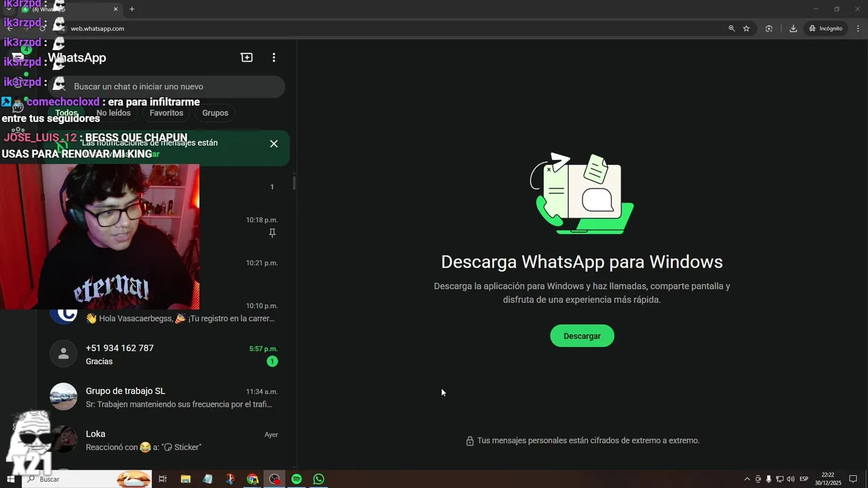Open the WhatsApp three-dot menu
This screenshot has width=868, height=488.
pyautogui.click(x=274, y=58)
